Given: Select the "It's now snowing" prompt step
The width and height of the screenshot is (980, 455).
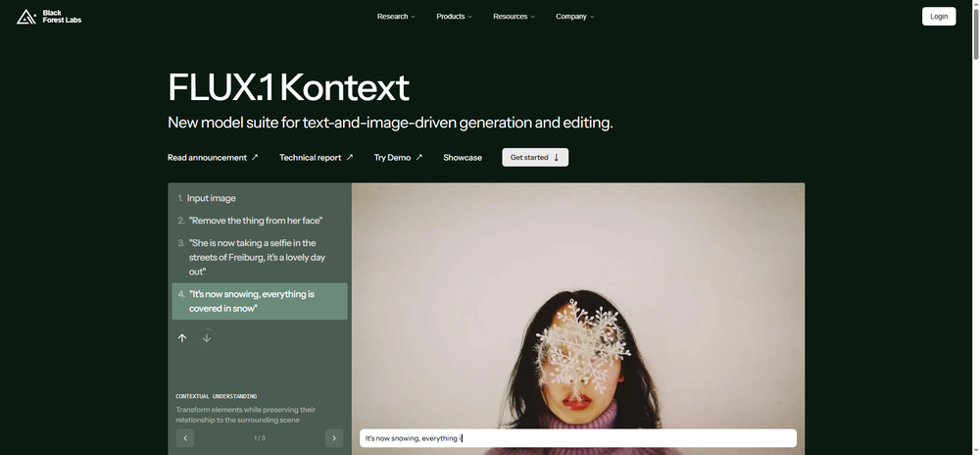Looking at the screenshot, I should (x=260, y=301).
